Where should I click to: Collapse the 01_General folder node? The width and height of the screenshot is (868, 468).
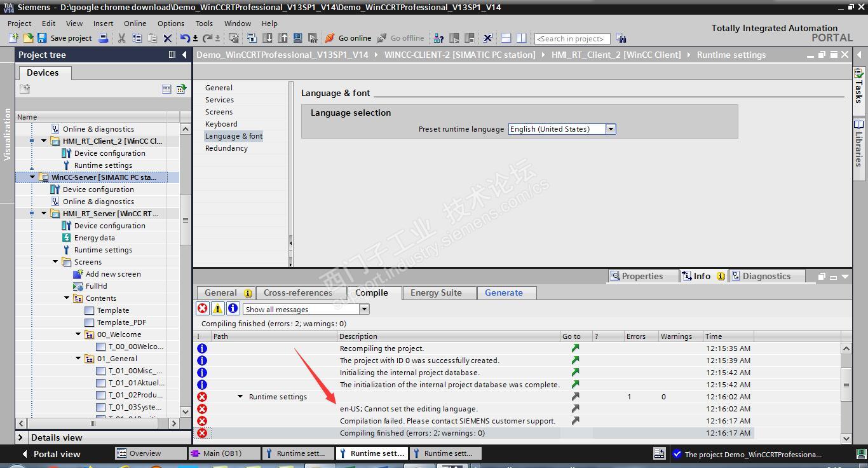78,359
